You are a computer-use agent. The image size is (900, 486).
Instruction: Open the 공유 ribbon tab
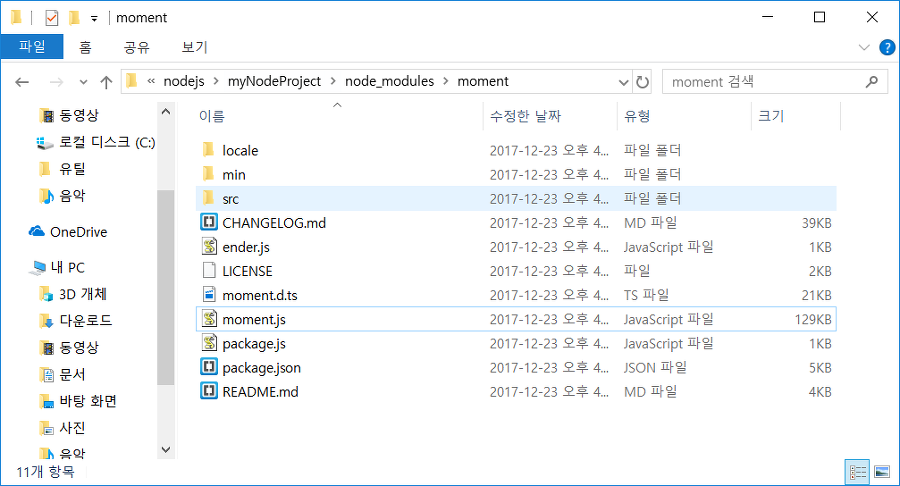[x=137, y=47]
